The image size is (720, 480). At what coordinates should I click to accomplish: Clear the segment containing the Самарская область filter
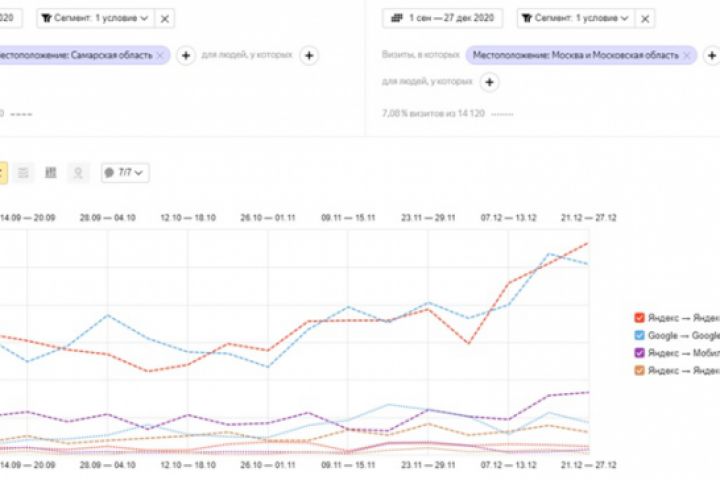[165, 18]
